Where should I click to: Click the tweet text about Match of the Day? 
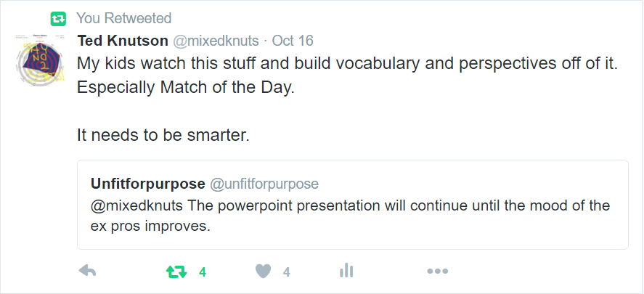tap(186, 88)
